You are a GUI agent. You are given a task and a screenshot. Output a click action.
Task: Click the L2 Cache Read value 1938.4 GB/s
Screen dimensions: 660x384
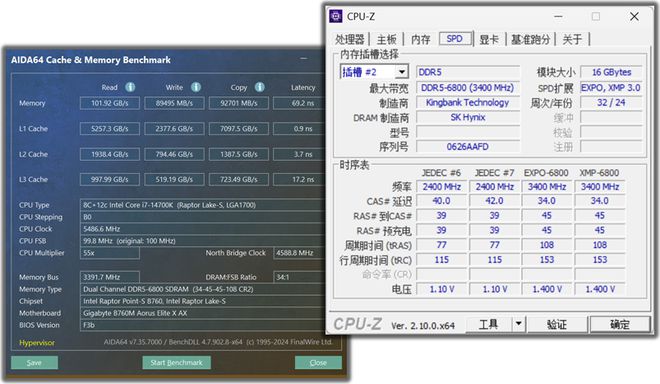click(110, 154)
